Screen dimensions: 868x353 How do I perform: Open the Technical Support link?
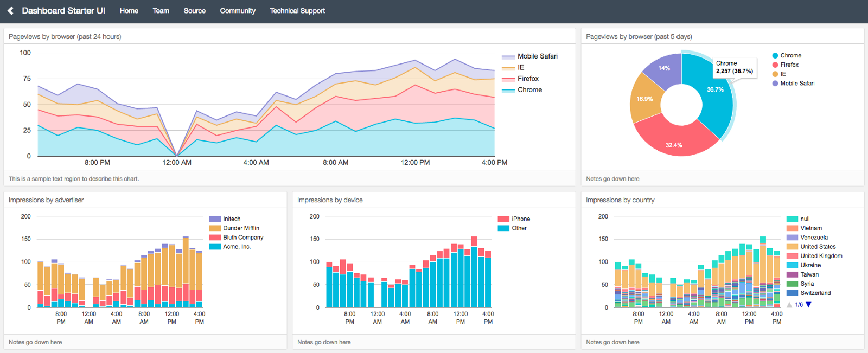coord(297,11)
